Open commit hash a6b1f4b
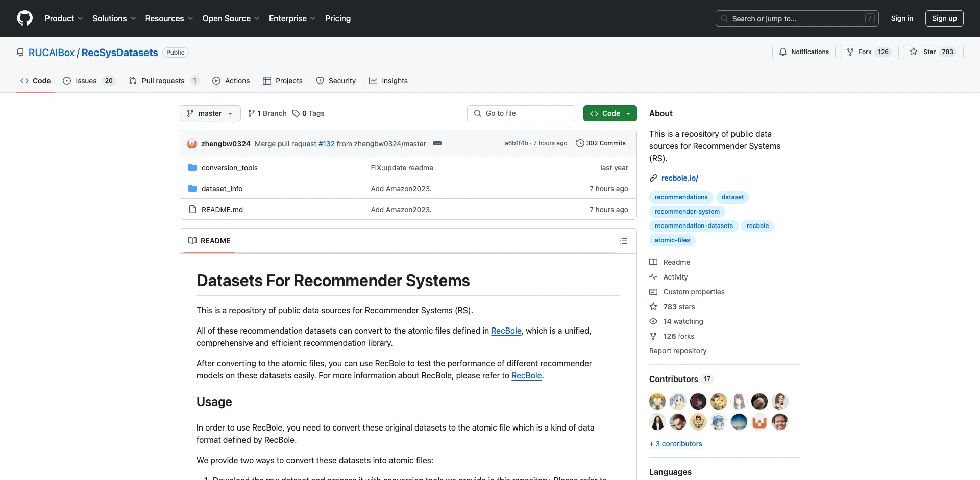 coord(517,143)
